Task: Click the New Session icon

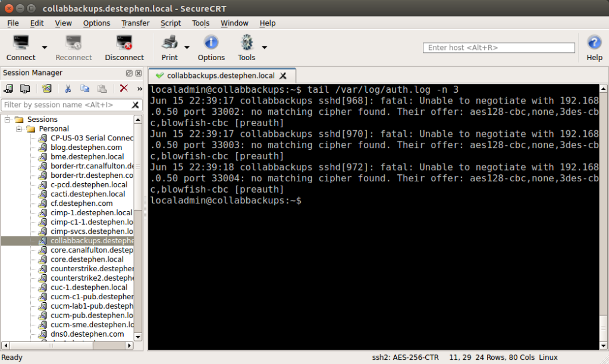Action: click(46, 89)
